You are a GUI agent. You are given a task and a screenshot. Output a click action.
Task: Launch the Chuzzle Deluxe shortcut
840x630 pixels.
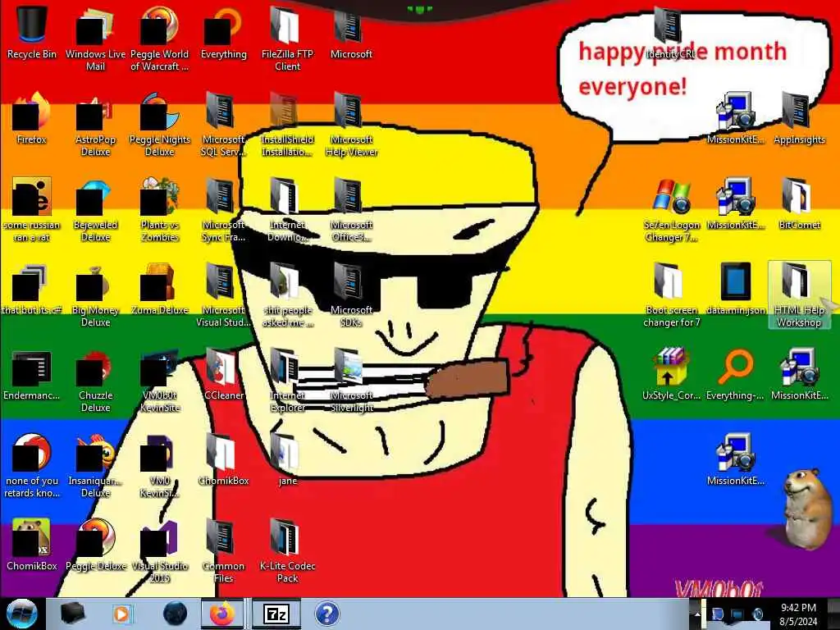95,381
